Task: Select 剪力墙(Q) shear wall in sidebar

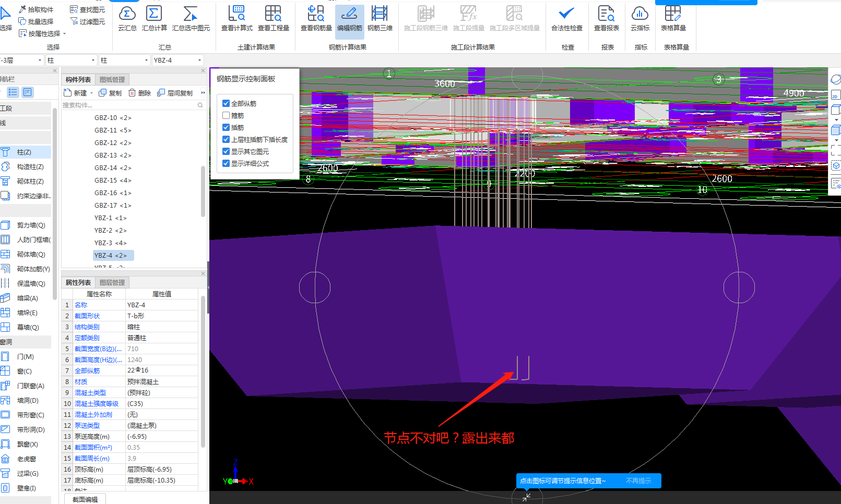Action: [x=26, y=225]
